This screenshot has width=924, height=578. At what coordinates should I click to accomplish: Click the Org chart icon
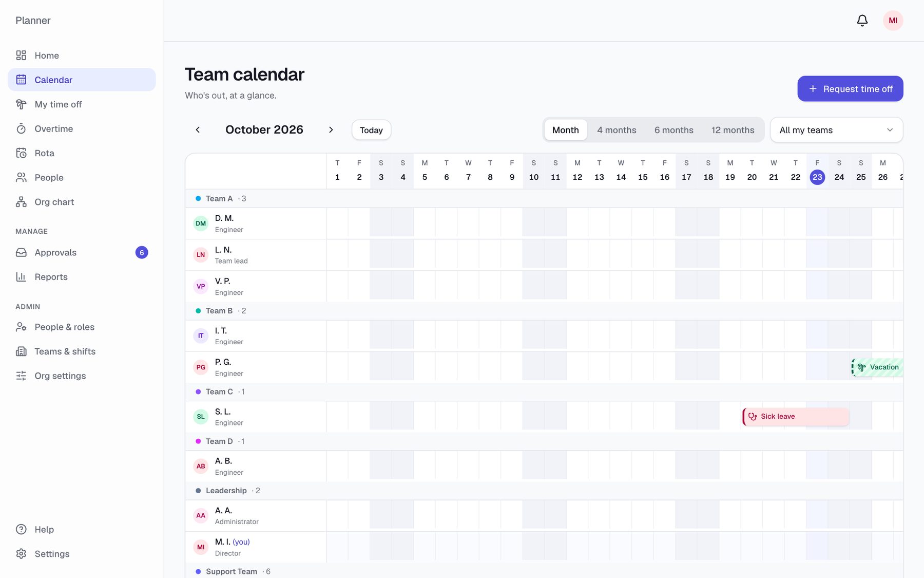click(x=21, y=202)
